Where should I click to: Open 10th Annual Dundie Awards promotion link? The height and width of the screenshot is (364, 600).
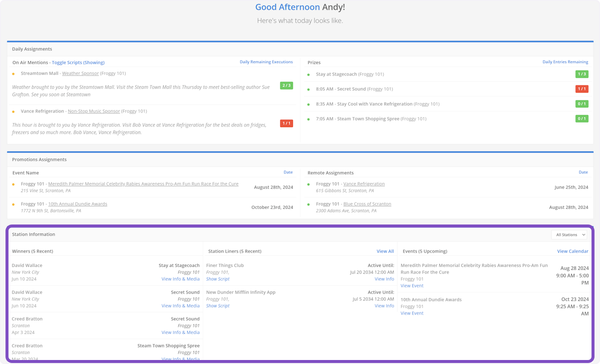pyautogui.click(x=77, y=204)
